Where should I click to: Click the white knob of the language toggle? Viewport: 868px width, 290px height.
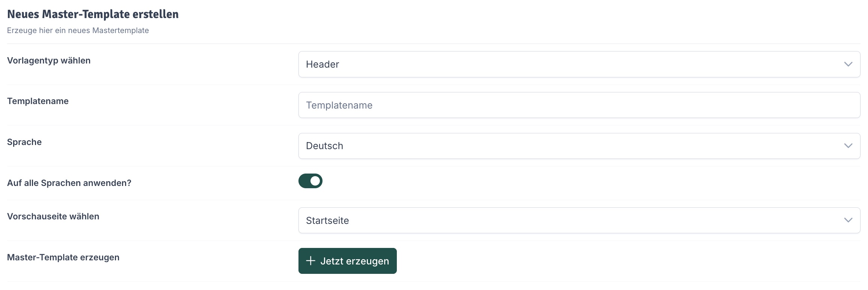pos(315,181)
